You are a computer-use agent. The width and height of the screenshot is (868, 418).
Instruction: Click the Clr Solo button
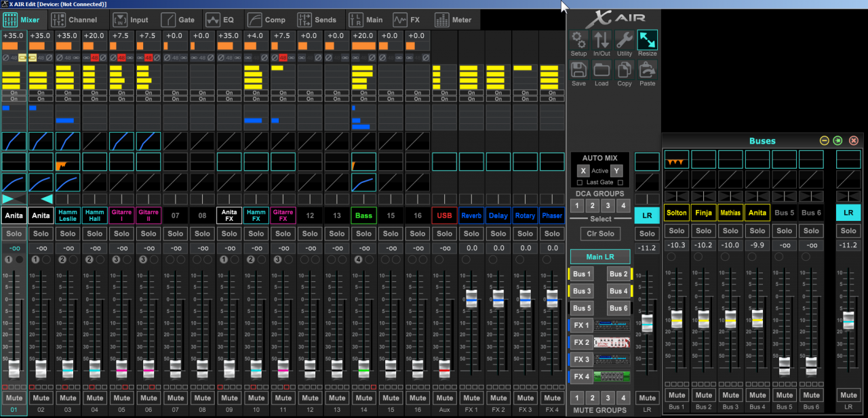tap(599, 234)
